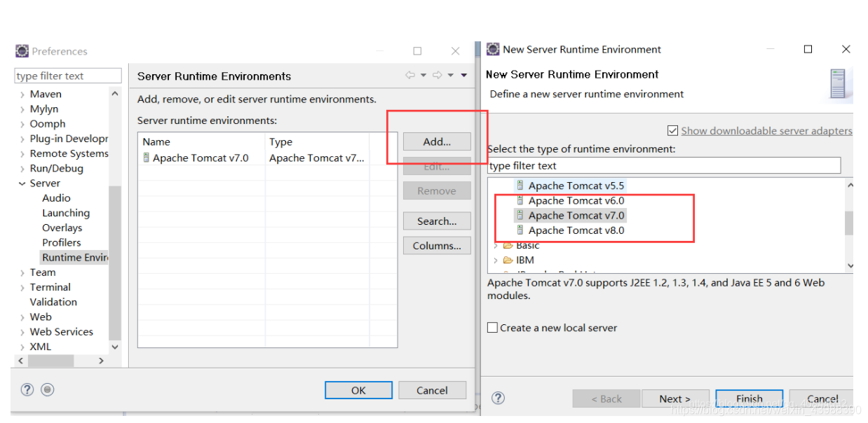
Task: Click the runtime list scroll-down arrow
Action: click(849, 265)
